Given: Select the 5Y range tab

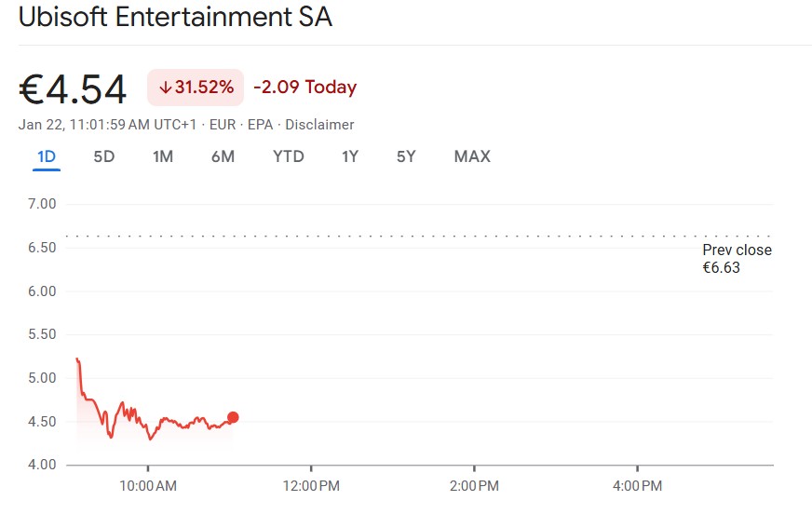Looking at the screenshot, I should pyautogui.click(x=406, y=156).
